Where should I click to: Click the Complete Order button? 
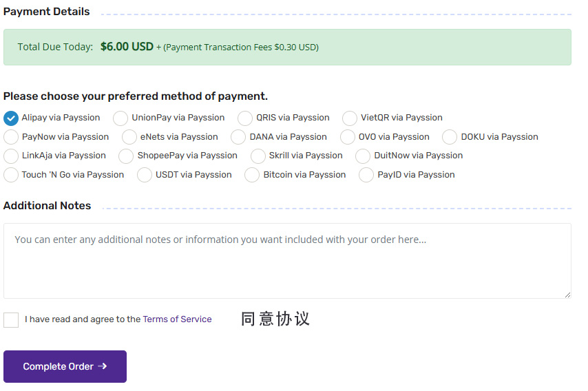click(65, 366)
